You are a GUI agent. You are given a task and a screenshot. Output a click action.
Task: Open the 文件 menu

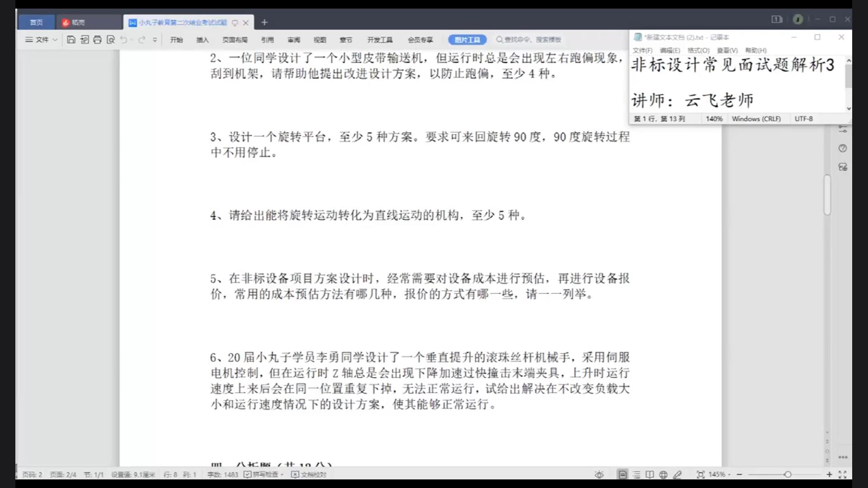(x=37, y=40)
